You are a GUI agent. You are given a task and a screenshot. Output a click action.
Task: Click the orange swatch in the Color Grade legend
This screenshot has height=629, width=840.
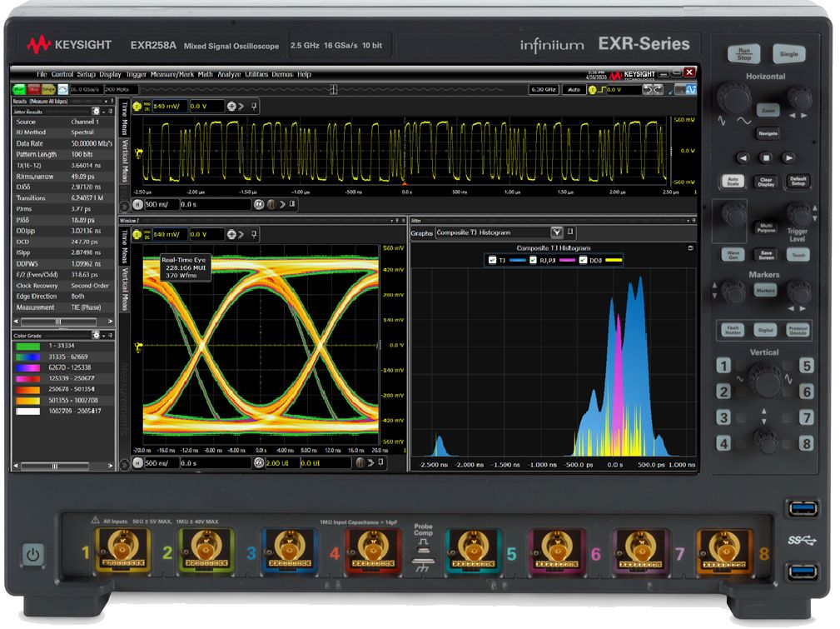[x=27, y=390]
